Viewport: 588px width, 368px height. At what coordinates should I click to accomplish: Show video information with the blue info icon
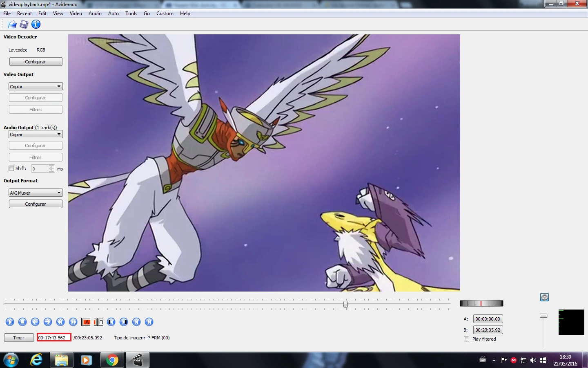point(36,25)
